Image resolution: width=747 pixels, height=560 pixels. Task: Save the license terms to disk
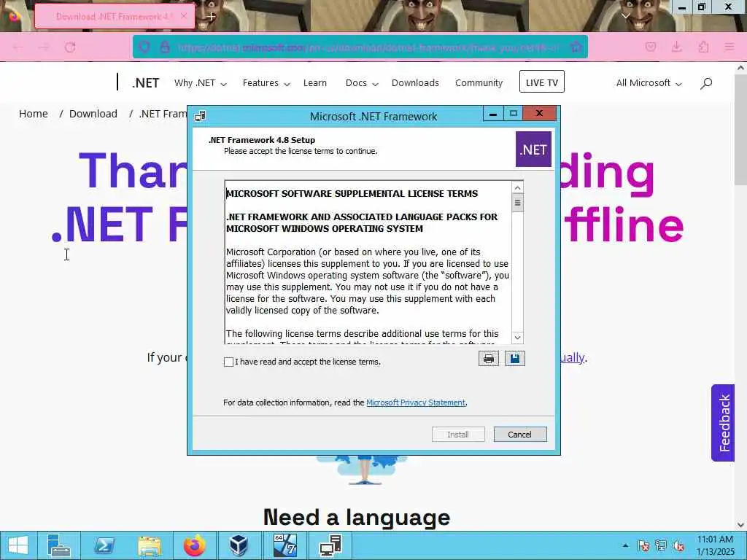(x=514, y=359)
